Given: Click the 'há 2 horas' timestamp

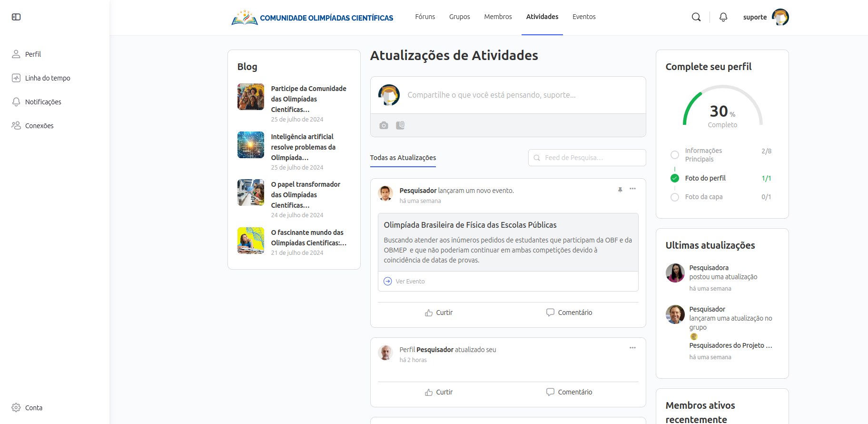Looking at the screenshot, I should pos(413,360).
